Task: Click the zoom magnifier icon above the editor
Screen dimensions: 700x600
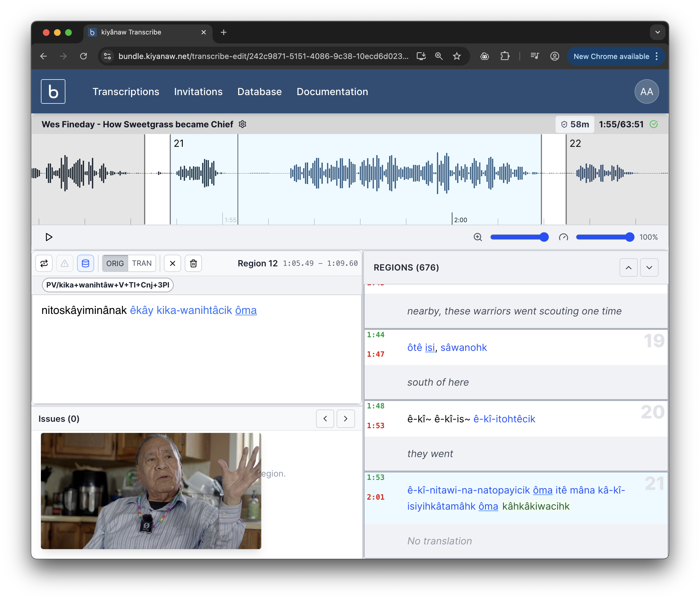Action: click(478, 237)
